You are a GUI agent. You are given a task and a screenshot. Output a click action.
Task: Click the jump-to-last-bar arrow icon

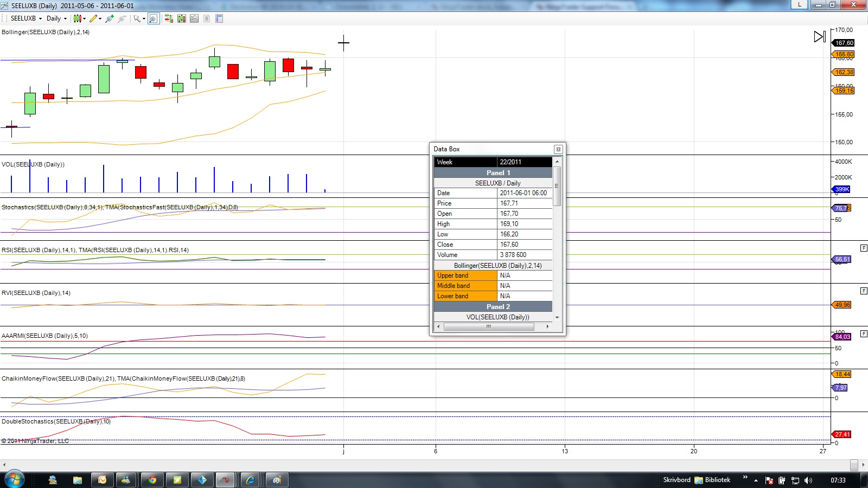pos(820,37)
